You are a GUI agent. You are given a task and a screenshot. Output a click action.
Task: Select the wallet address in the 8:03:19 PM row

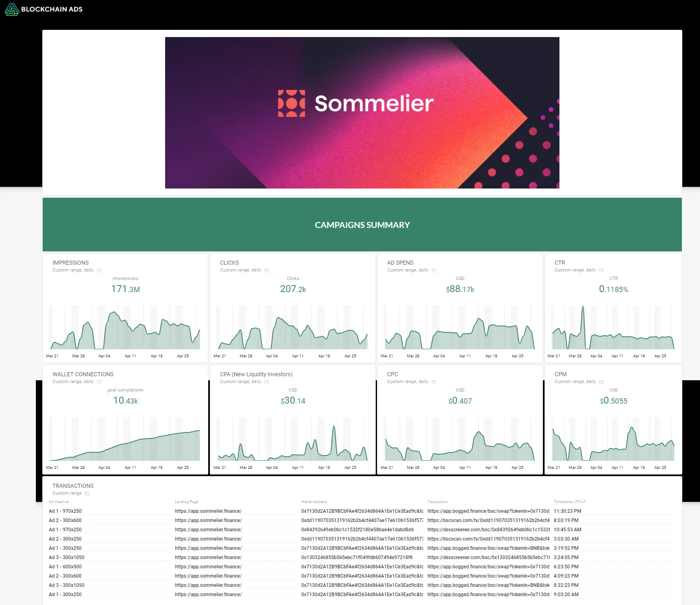pos(362,520)
